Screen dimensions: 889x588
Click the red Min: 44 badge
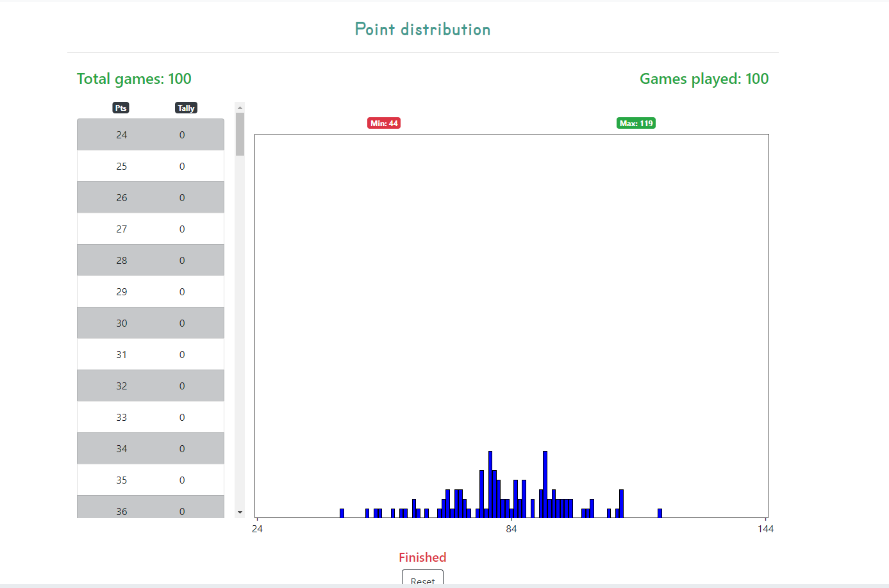pos(384,123)
